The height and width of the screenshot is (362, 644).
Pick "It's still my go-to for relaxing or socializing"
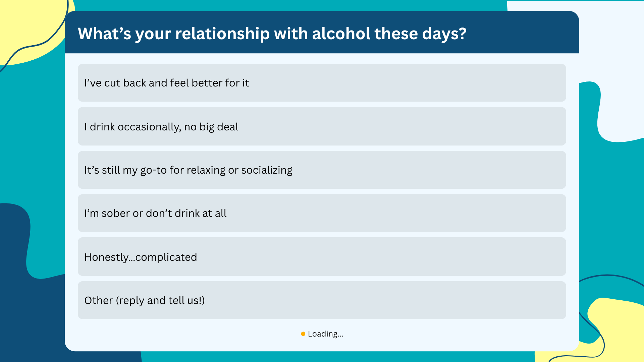coord(322,170)
